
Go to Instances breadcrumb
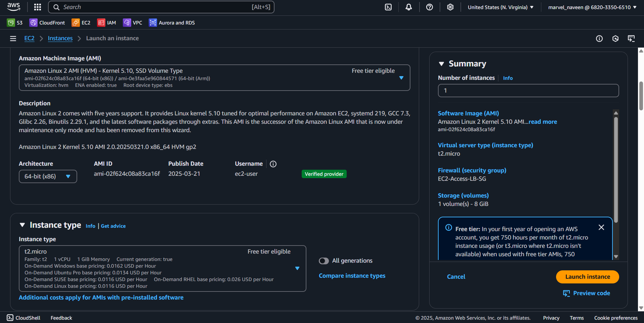coord(60,38)
